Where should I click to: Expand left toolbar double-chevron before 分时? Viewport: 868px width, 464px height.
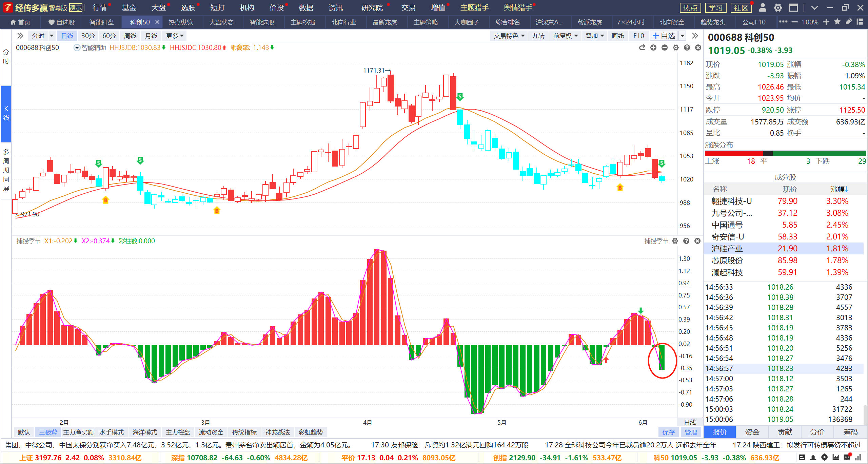20,36
